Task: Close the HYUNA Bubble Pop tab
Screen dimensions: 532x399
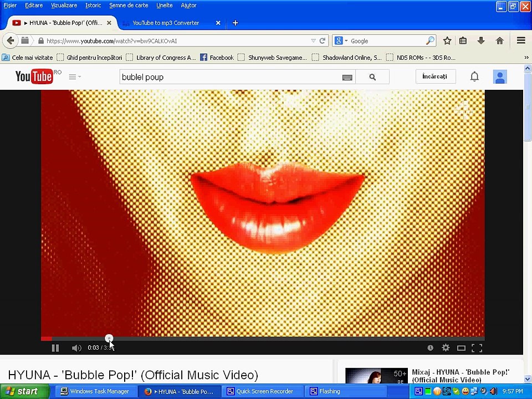Action: coord(109,23)
